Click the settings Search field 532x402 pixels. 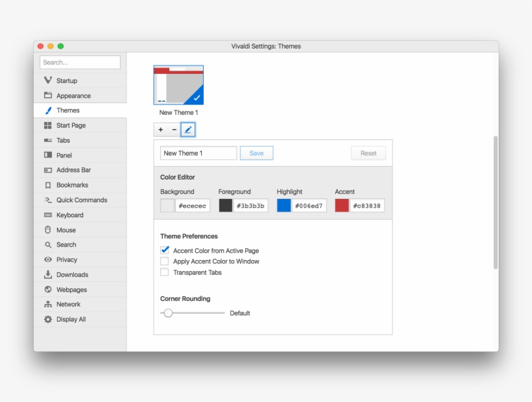click(80, 62)
